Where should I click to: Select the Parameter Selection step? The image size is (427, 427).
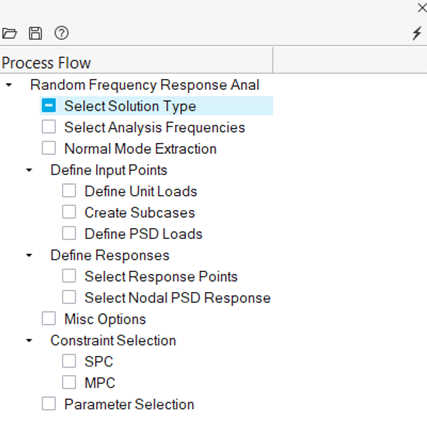click(129, 404)
